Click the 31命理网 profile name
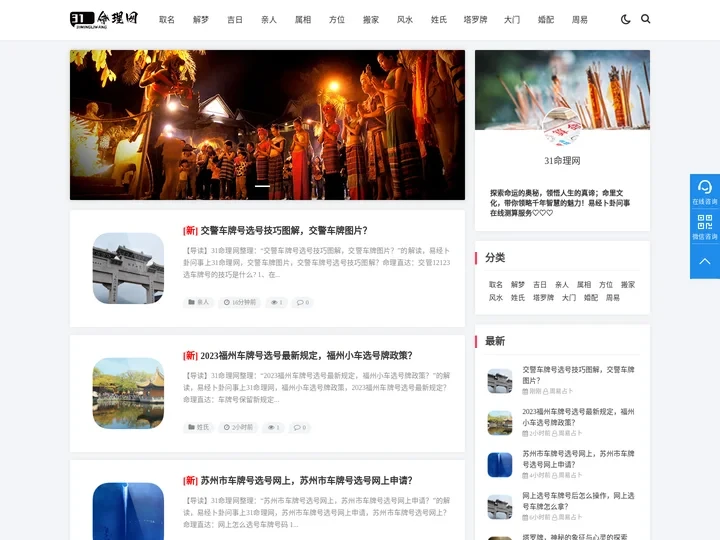This screenshot has width=720, height=540. (x=562, y=161)
